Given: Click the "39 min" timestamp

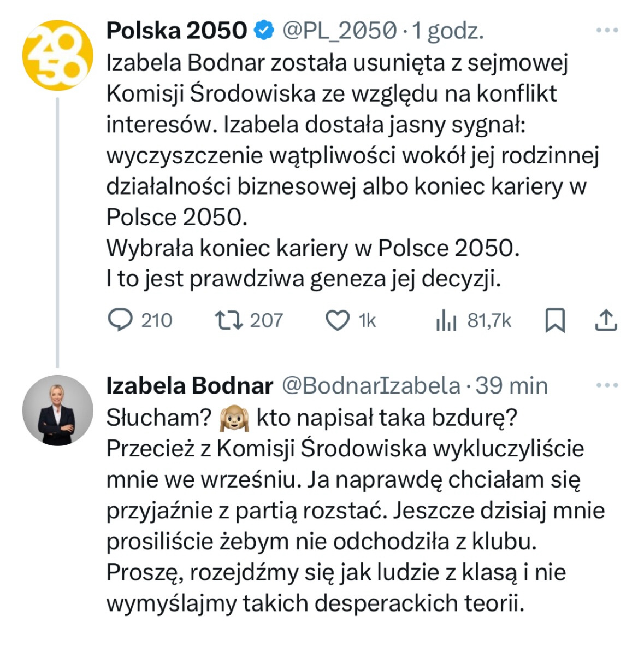Looking at the screenshot, I should click(x=511, y=386).
